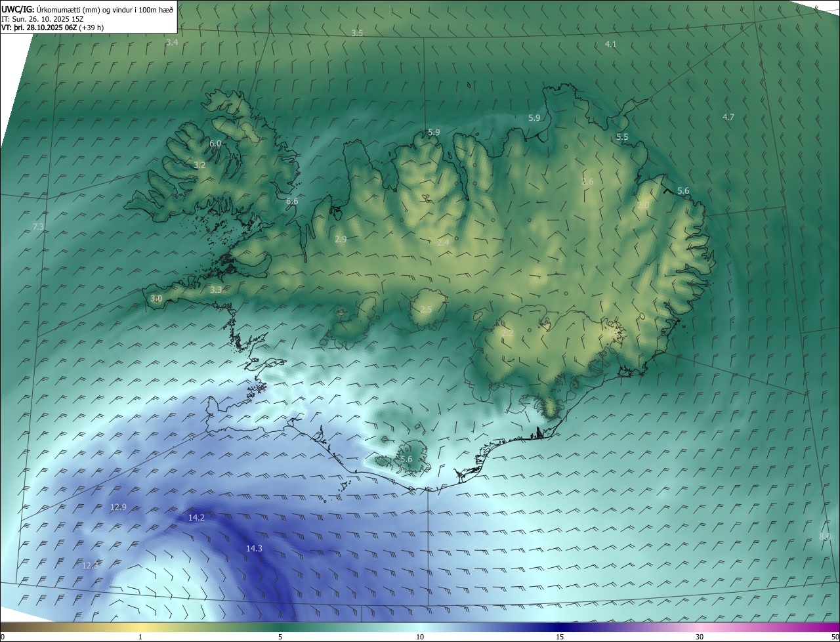Click the 3.2 value label
Viewport: 840px width, 642px height.
pyautogui.click(x=199, y=165)
